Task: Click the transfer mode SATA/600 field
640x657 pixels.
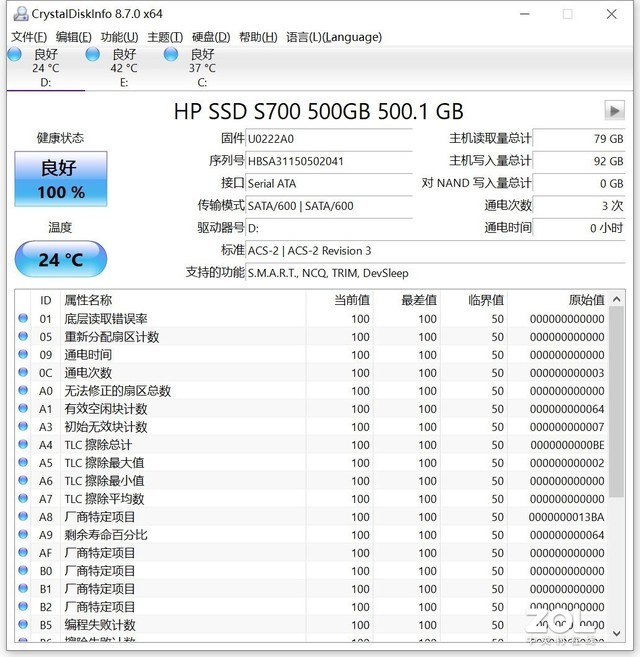Action: point(329,206)
